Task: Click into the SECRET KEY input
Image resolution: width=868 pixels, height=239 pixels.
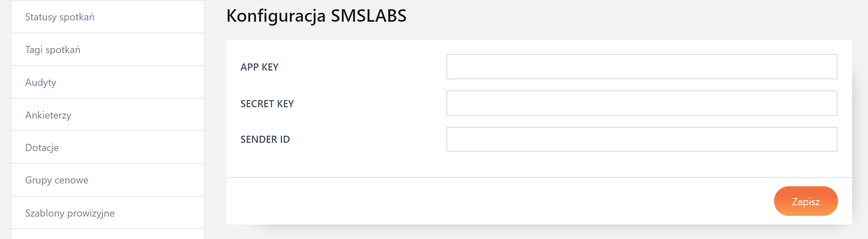Action: 642,103
